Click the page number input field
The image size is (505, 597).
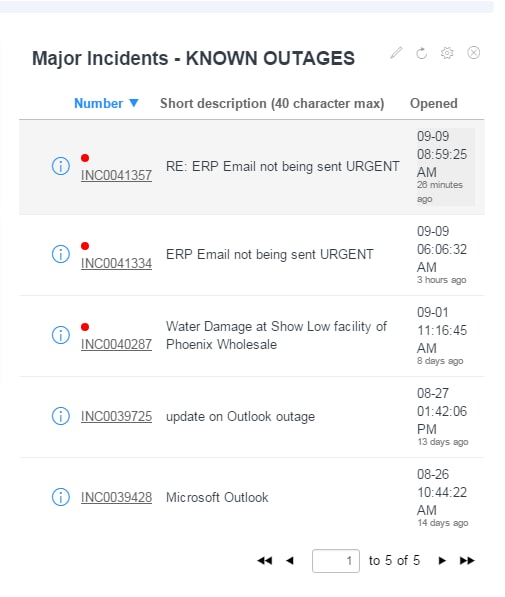[x=336, y=561]
